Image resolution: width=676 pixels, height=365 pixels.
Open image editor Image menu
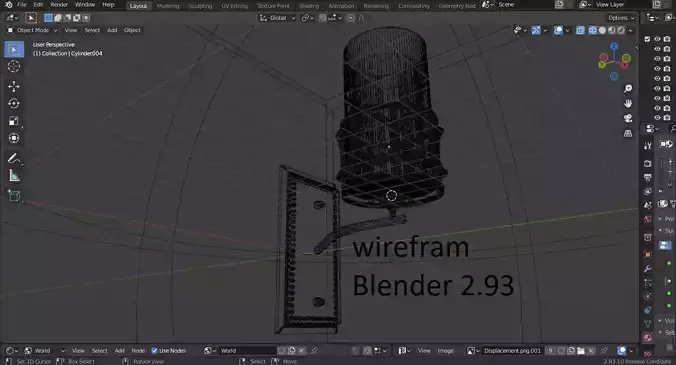tap(445, 351)
